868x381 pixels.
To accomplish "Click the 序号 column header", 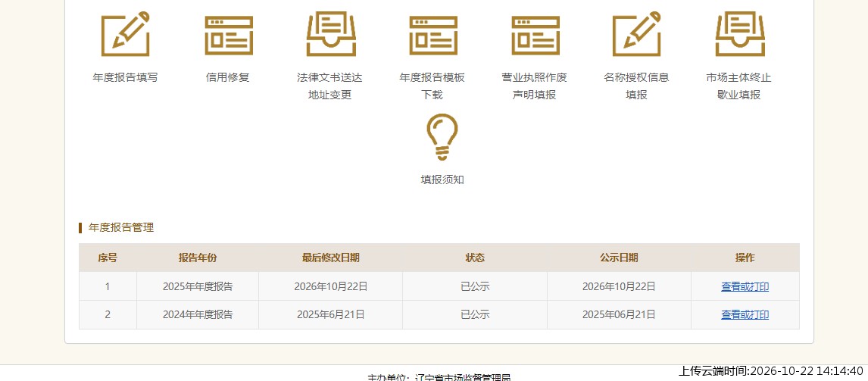I will [x=108, y=258].
